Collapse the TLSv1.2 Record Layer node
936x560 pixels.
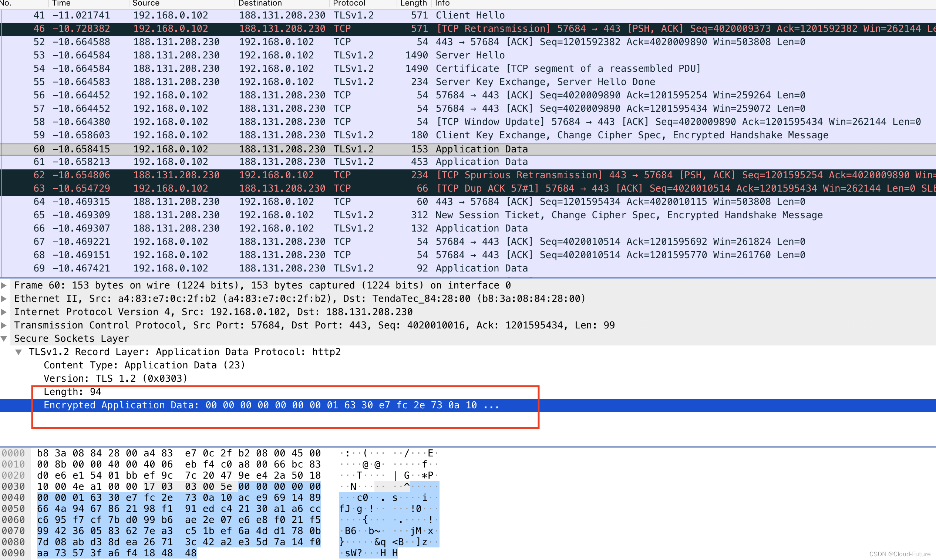[18, 352]
